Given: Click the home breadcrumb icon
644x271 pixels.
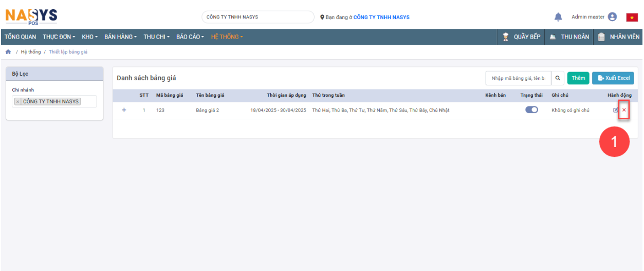Looking at the screenshot, I should coord(8,52).
